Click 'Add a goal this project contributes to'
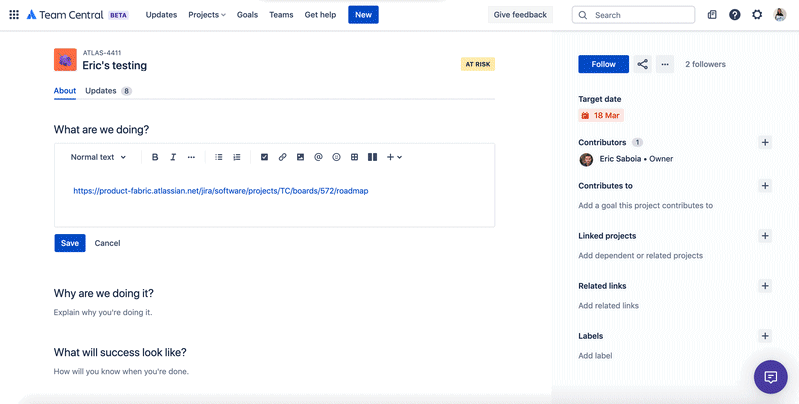Viewport: 799px width, 404px height. 646,205
